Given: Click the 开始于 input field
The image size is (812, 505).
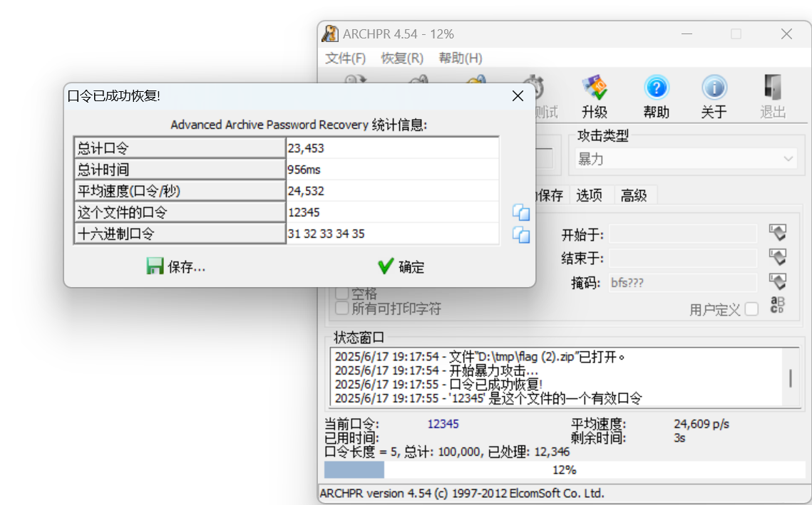Looking at the screenshot, I should pyautogui.click(x=683, y=234).
